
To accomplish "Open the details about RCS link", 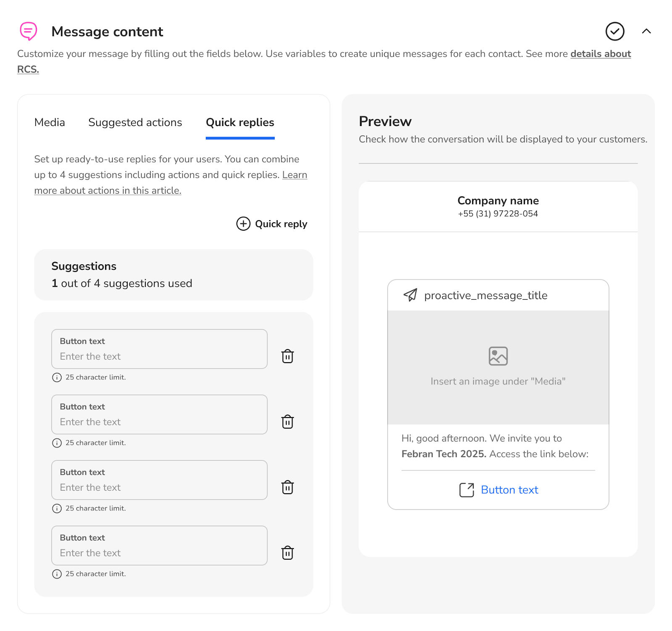I will click(x=600, y=54).
